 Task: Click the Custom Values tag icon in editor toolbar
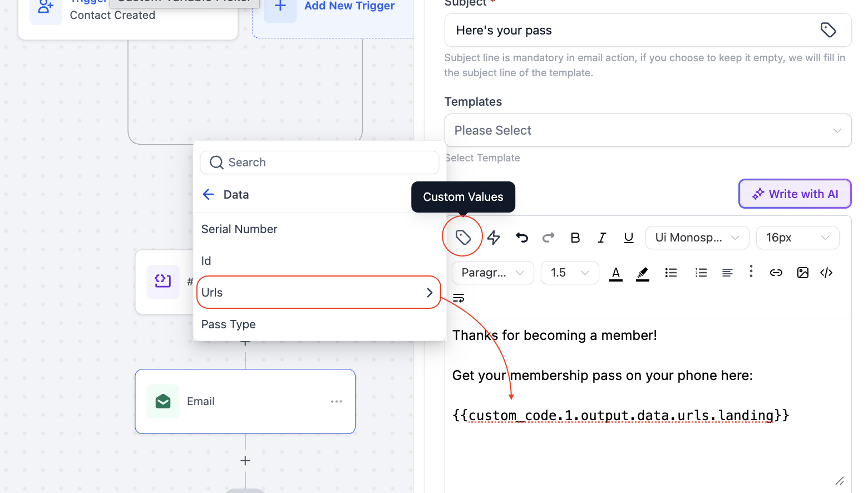click(463, 238)
